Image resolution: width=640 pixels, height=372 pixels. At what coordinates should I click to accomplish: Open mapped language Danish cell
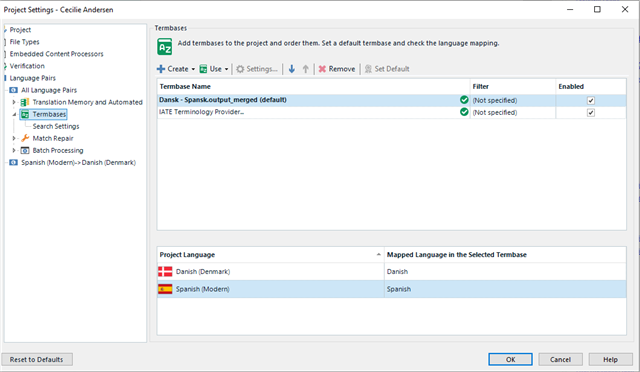point(505,272)
